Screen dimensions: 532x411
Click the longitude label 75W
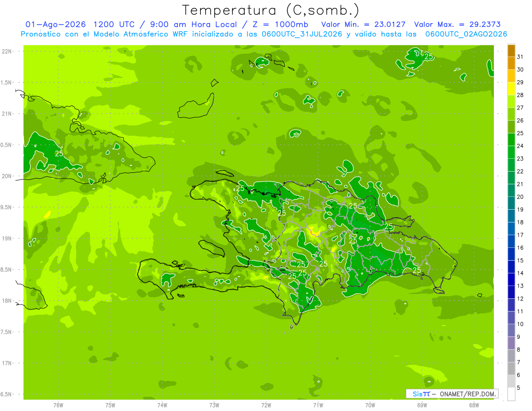click(x=110, y=405)
